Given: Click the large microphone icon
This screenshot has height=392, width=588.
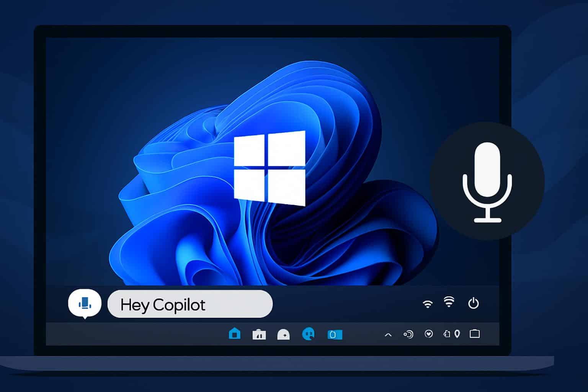Looking at the screenshot, I should tap(487, 181).
